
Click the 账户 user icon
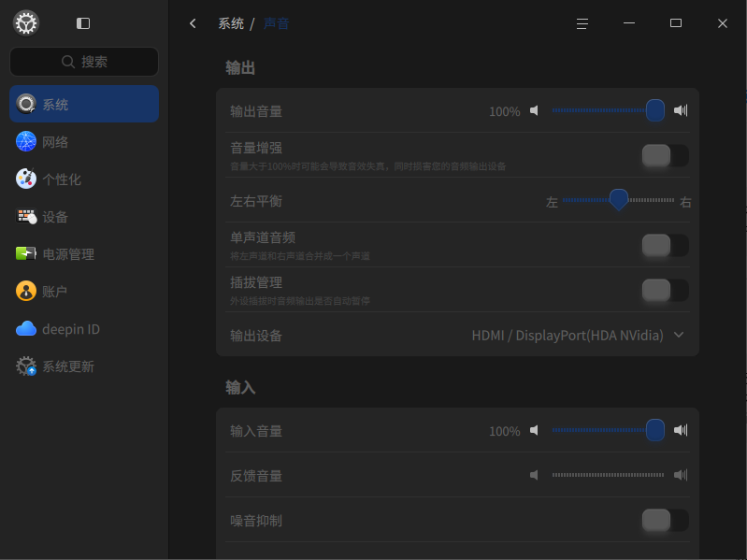(x=26, y=291)
